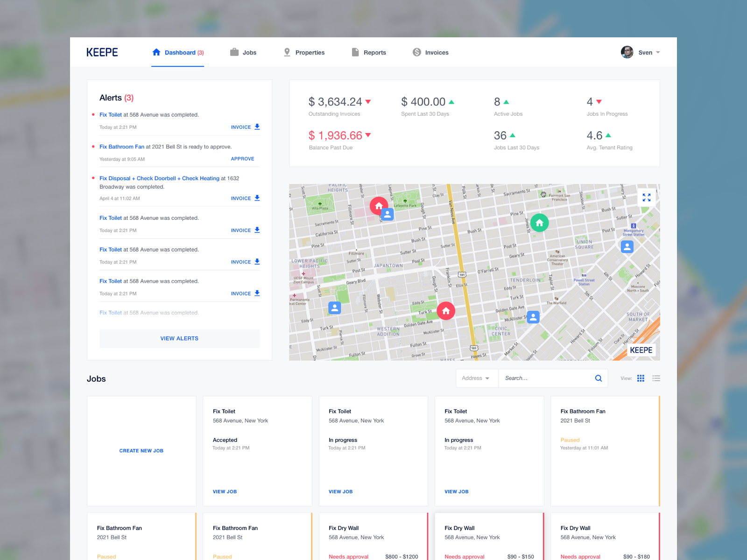Image resolution: width=747 pixels, height=560 pixels.
Task: Switch to list view of jobs
Action: pos(656,378)
